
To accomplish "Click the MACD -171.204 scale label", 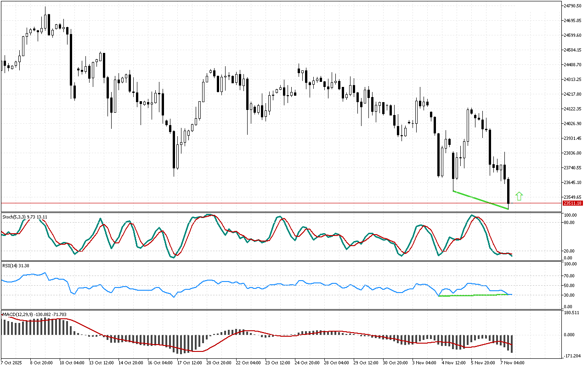I will click(x=572, y=356).
